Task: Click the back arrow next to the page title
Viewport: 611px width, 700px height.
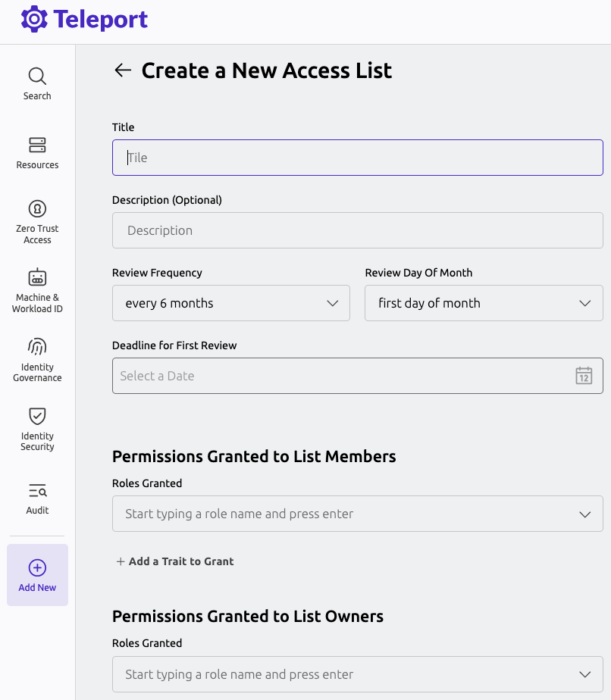Action: click(x=122, y=70)
